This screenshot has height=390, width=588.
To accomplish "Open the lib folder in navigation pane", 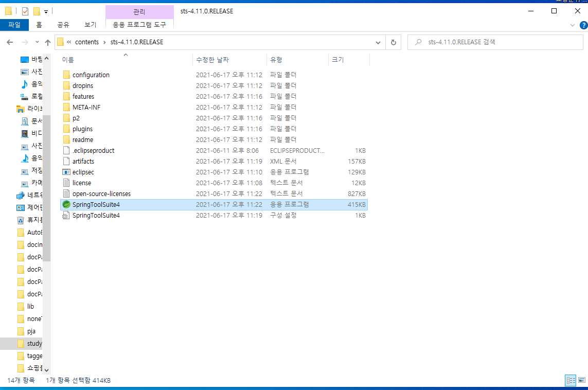I will [x=26, y=306].
